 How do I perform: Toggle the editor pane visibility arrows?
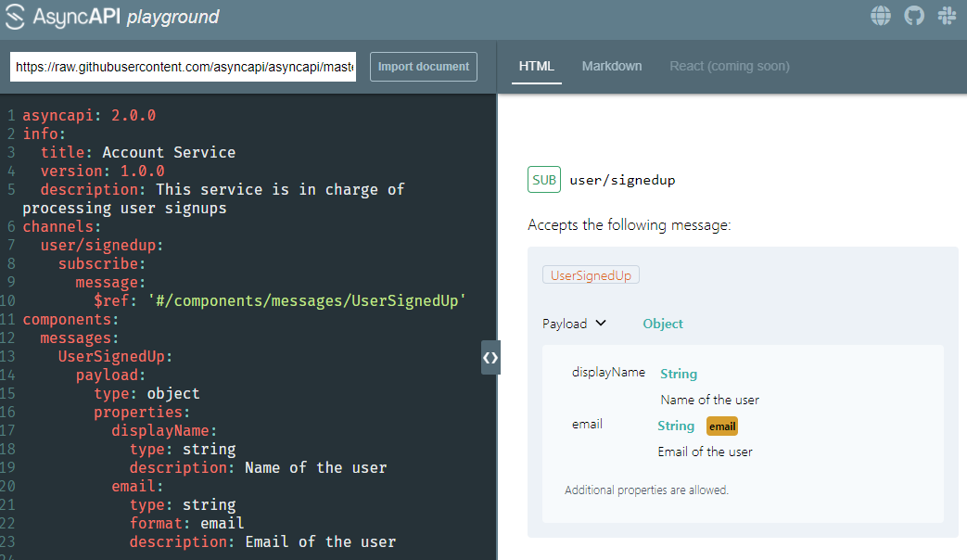490,357
